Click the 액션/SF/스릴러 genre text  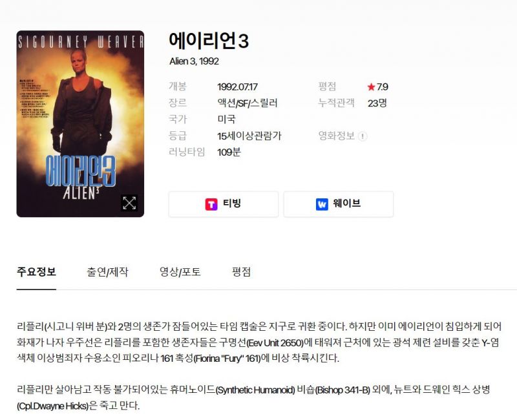pyautogui.click(x=248, y=103)
